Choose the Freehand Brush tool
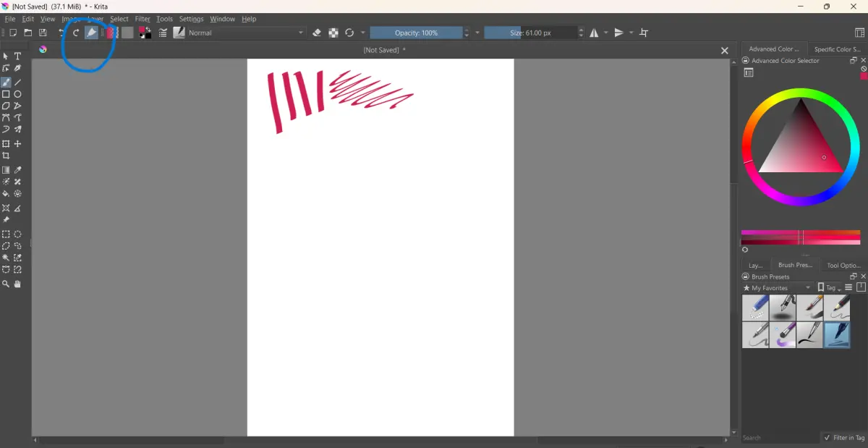868x448 pixels. click(6, 83)
